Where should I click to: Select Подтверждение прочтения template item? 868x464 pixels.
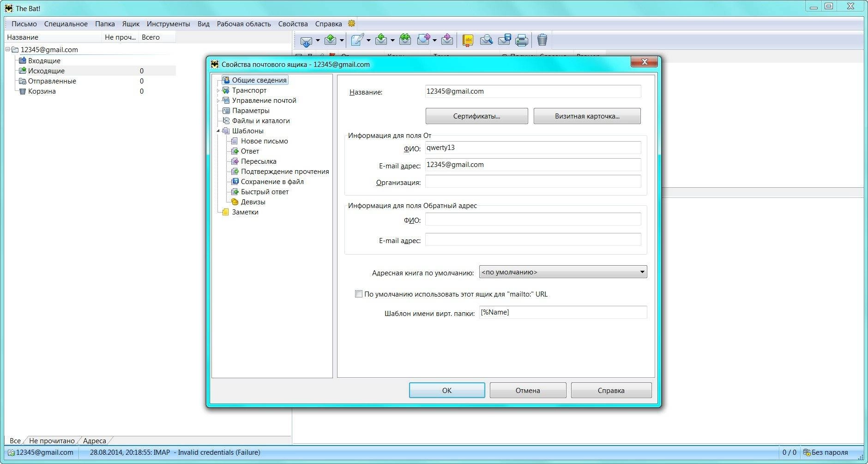point(285,172)
